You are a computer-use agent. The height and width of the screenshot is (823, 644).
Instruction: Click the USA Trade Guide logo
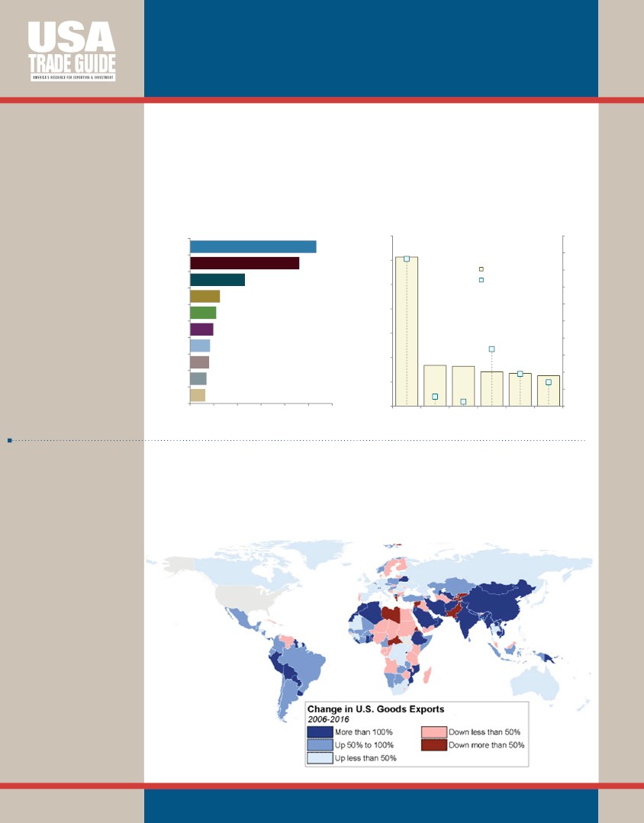coord(72,51)
